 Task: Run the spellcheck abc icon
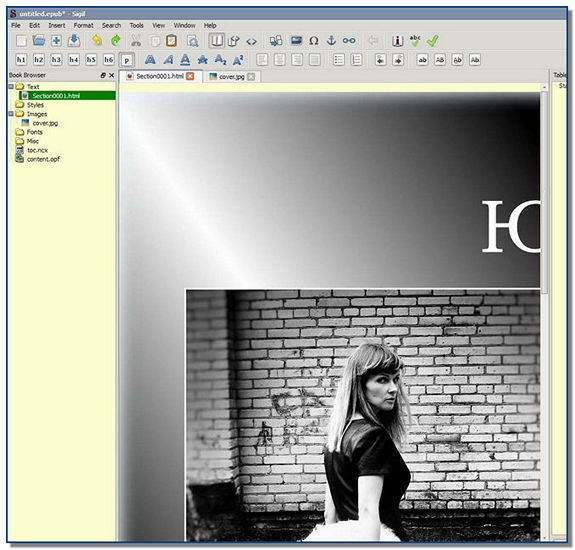(415, 41)
